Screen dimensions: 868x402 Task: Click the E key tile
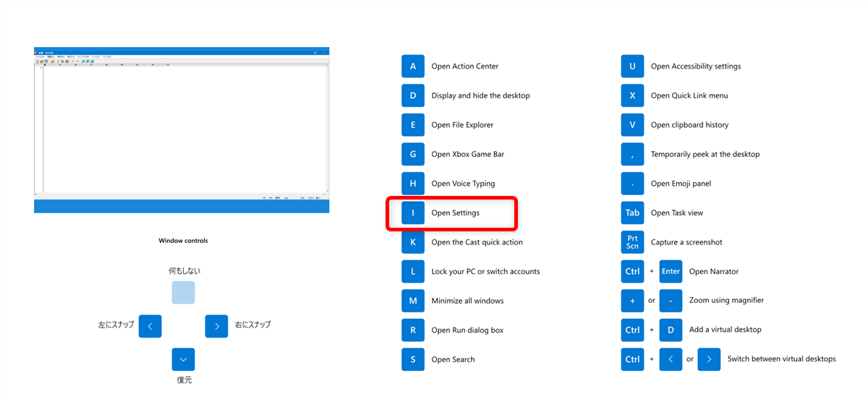[x=413, y=124]
